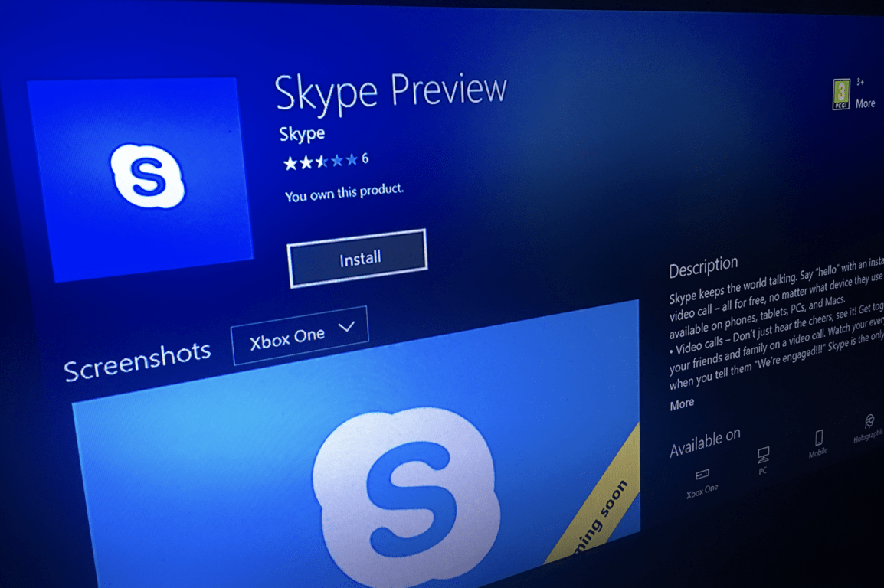
Task: Click the rating count 6
Action: (x=365, y=158)
